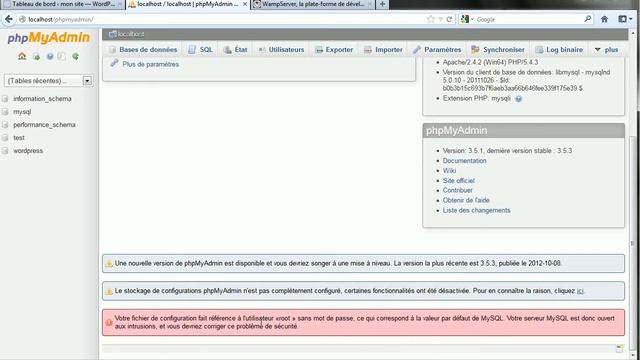Expand the plus menu in top tabs

pyautogui.click(x=607, y=49)
